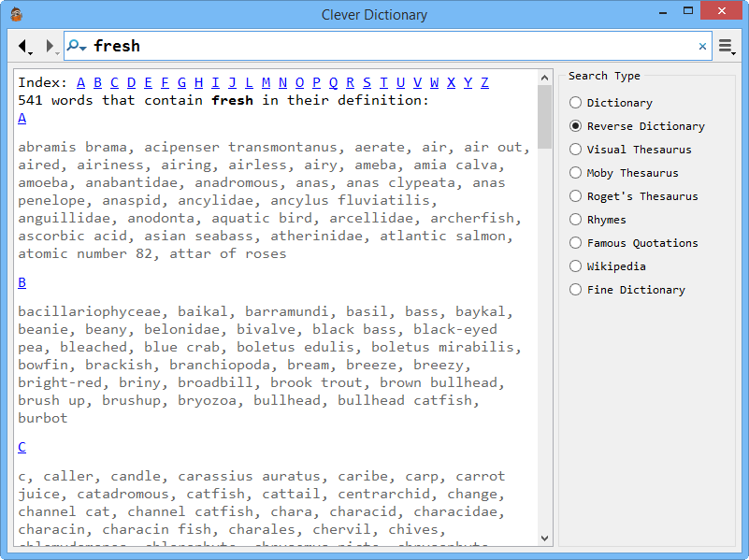Jump to index letter X
The image size is (749, 560).
451,82
